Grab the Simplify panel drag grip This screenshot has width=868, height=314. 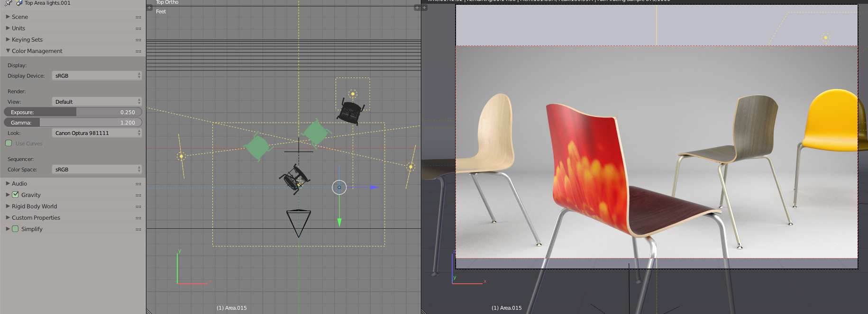click(x=138, y=229)
